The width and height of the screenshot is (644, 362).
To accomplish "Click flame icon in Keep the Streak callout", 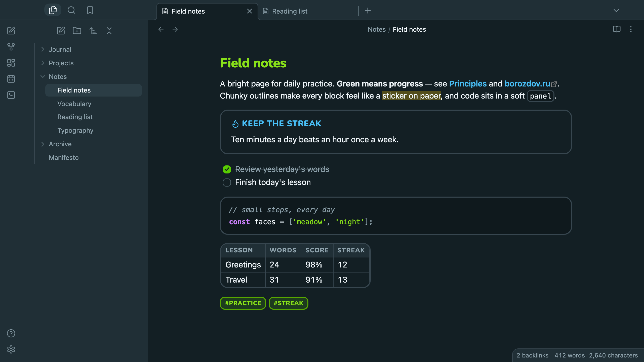I will 235,124.
